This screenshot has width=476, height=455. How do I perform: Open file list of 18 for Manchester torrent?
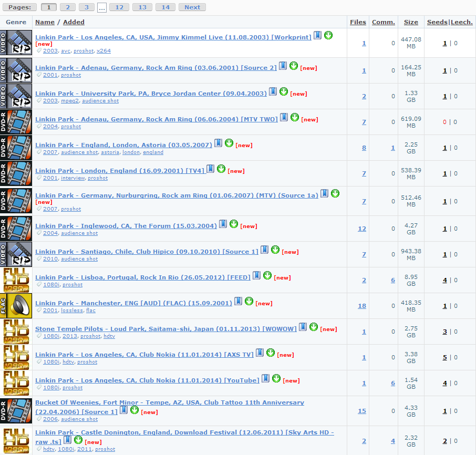click(362, 306)
